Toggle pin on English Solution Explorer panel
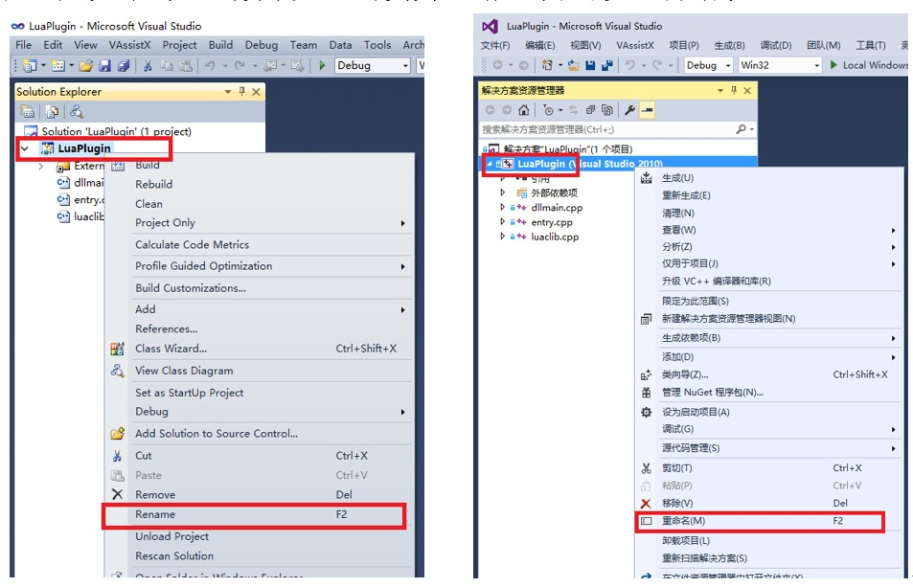This screenshot has height=588, width=913. pos(242,91)
